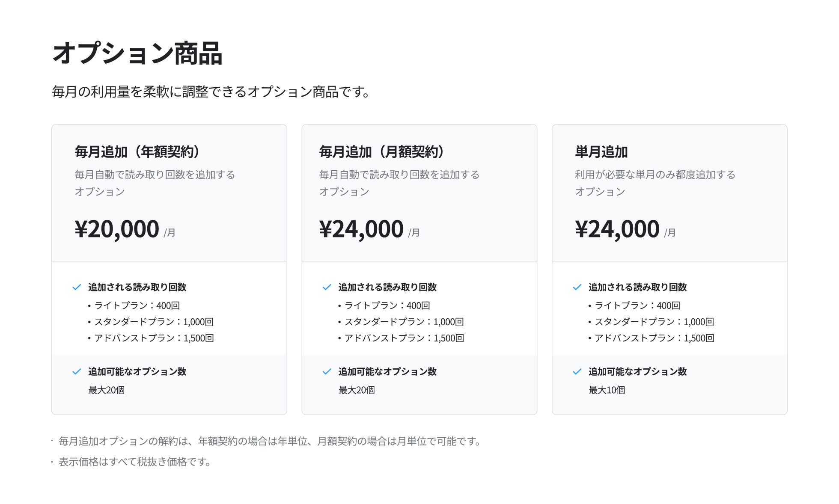Click checkmark beside 追加可能なオプション数 in 単月追加 card

(x=577, y=371)
